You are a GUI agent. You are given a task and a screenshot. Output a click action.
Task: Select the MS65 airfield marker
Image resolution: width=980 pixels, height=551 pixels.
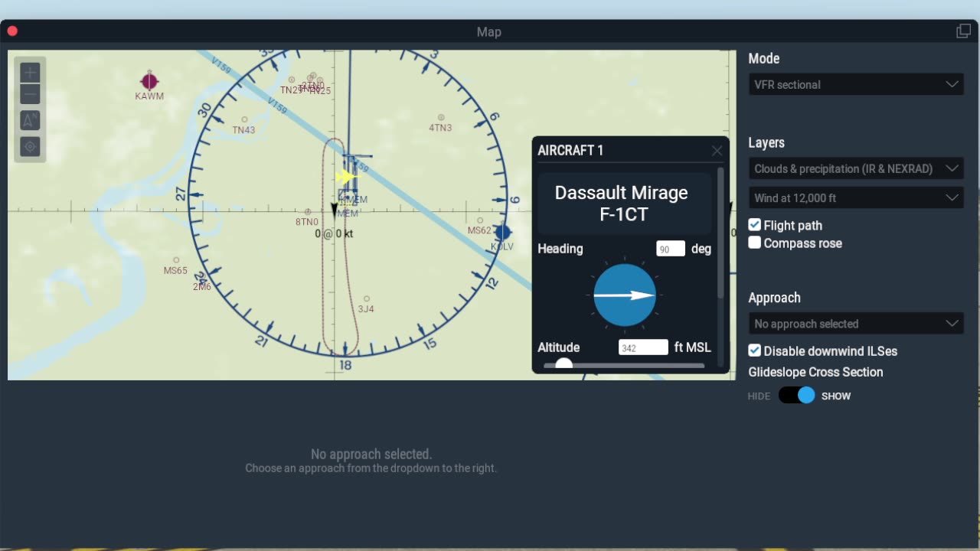176,260
